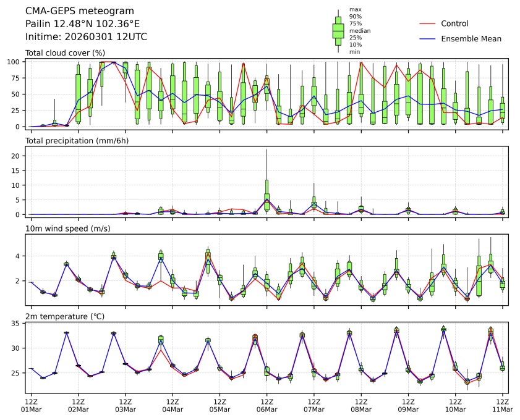Click the 12Z 06Mar x-axis label
This screenshot has width=520, height=420.
(x=266, y=405)
